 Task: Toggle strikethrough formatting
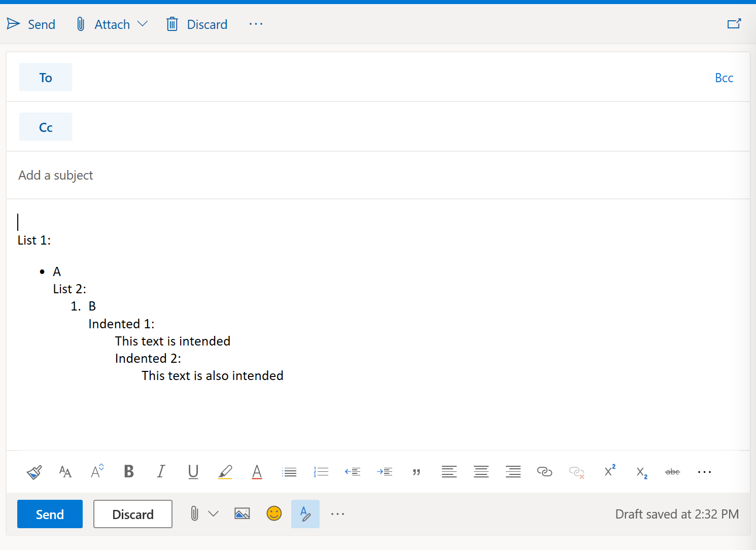(x=672, y=472)
